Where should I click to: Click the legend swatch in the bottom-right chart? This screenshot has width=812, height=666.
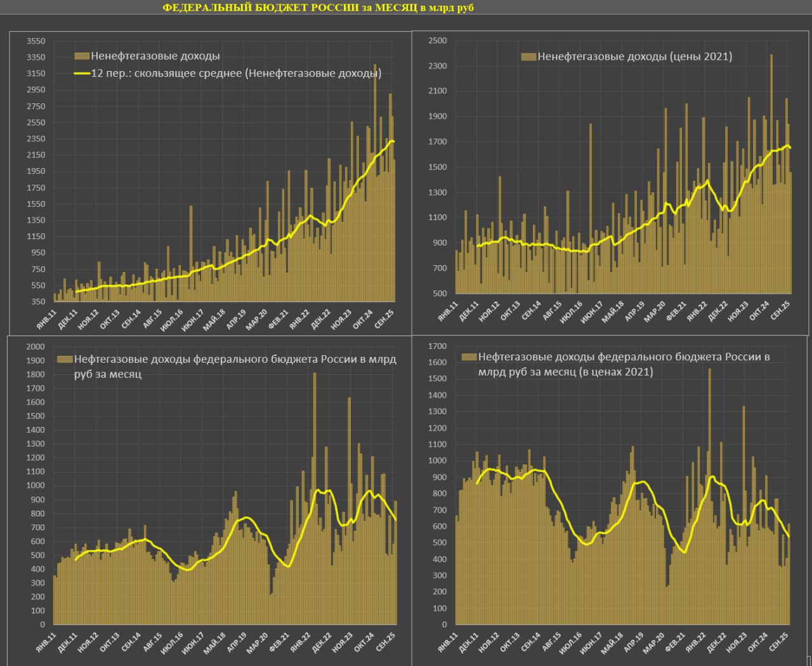point(469,357)
